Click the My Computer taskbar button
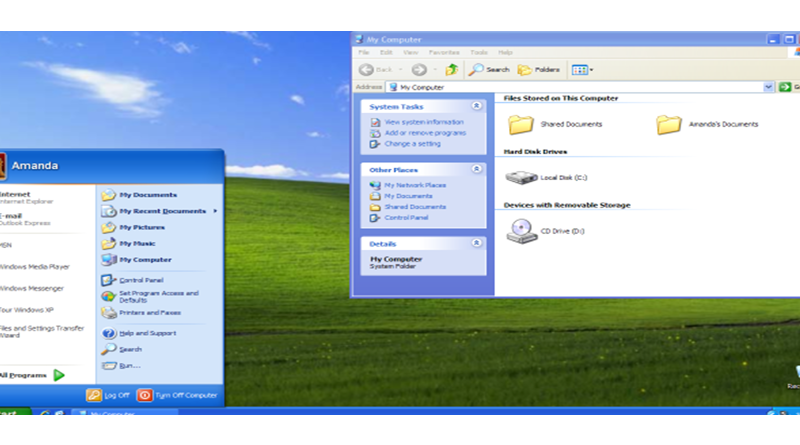800x445 pixels. 124,412
